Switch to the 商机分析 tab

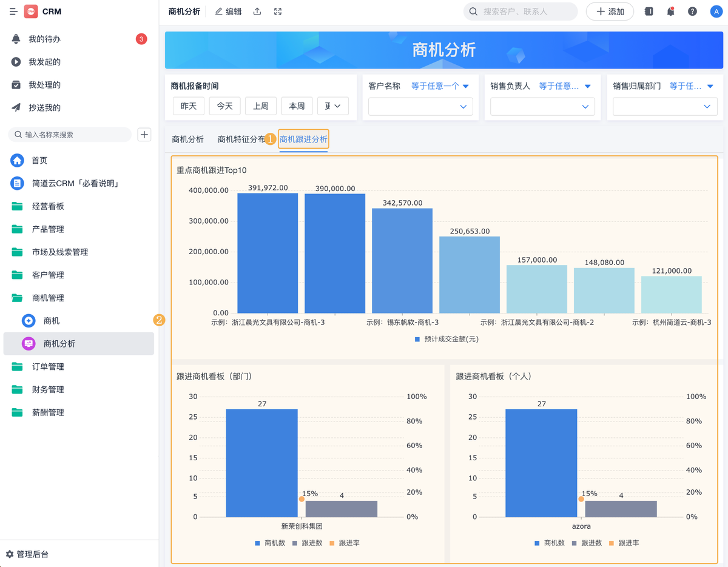(x=187, y=139)
